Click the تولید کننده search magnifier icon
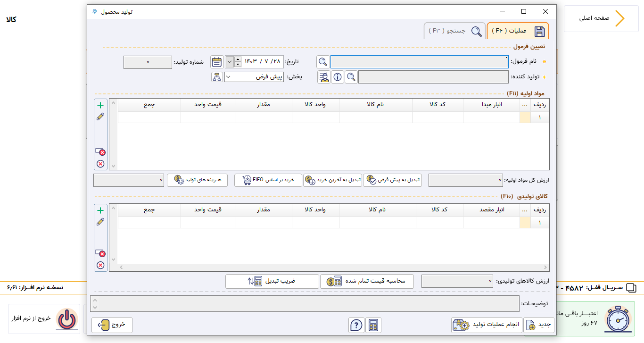This screenshot has width=644, height=343. (351, 77)
